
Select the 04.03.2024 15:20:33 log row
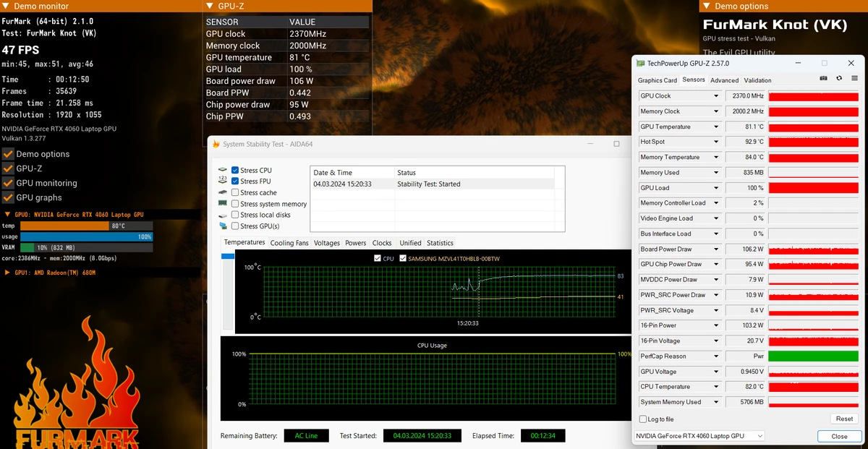click(x=433, y=184)
